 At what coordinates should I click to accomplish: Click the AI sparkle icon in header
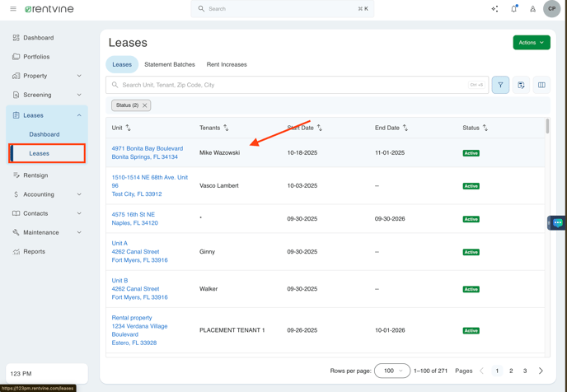tap(494, 9)
